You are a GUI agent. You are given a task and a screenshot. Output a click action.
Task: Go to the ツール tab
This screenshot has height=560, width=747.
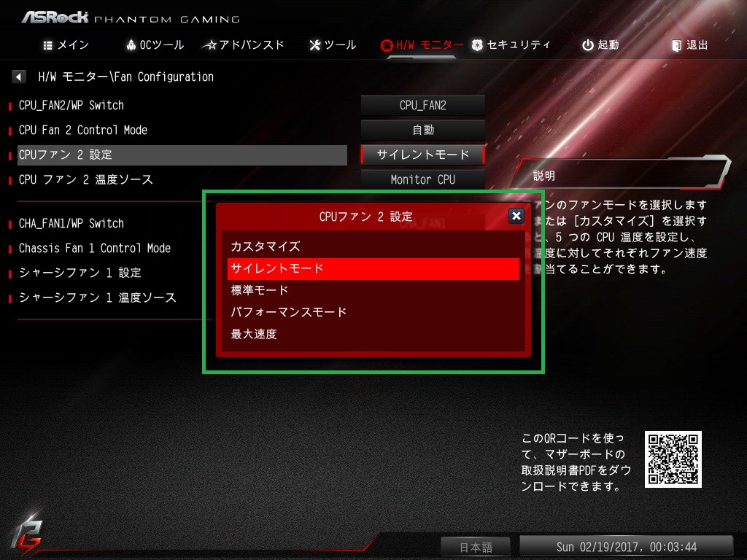(x=333, y=45)
